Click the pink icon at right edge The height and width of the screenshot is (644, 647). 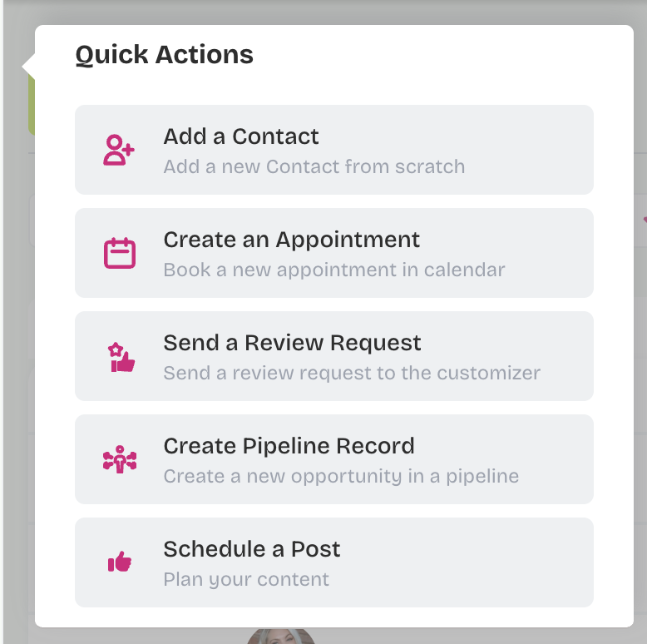(x=644, y=220)
